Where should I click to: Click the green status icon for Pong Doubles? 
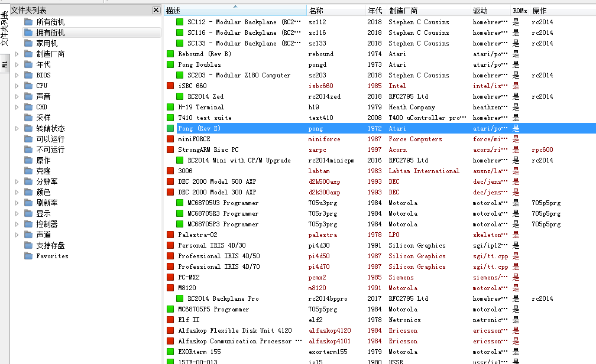tap(170, 64)
